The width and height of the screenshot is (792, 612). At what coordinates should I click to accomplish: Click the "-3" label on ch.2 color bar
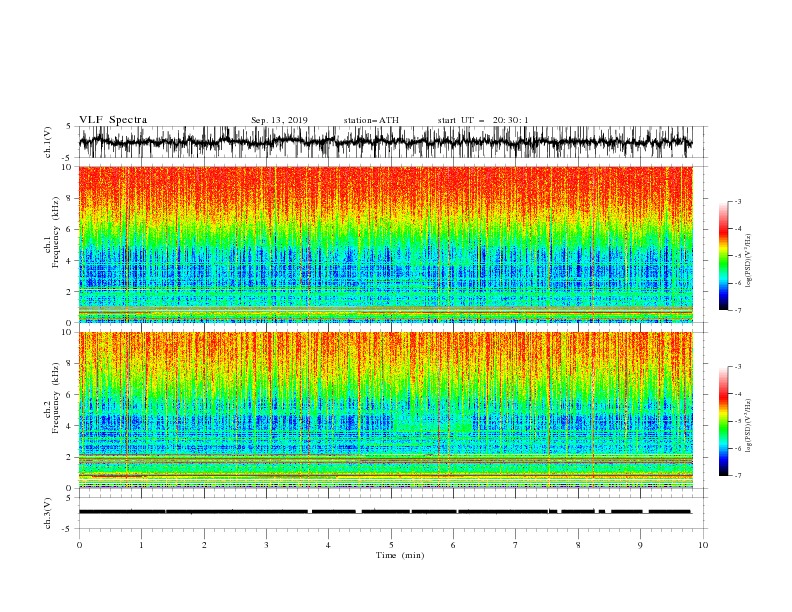pos(738,367)
